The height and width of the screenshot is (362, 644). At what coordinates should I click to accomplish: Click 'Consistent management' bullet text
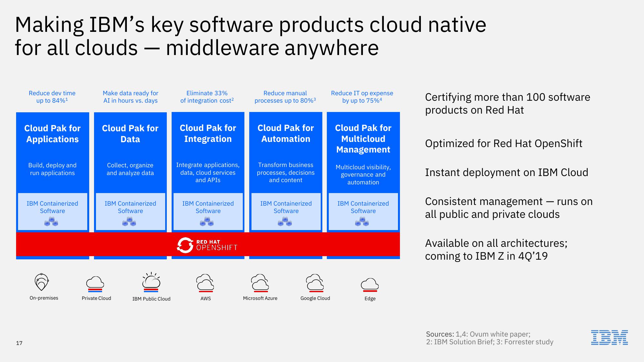coord(509,208)
